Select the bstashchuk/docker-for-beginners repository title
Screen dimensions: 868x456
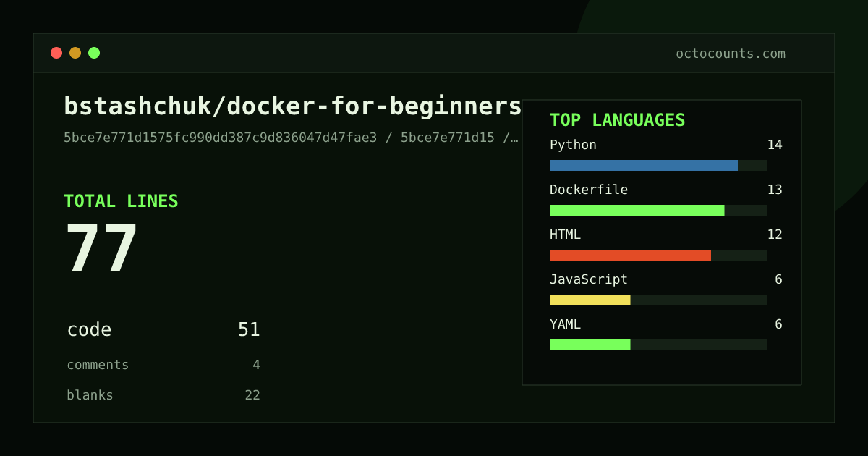(x=293, y=106)
